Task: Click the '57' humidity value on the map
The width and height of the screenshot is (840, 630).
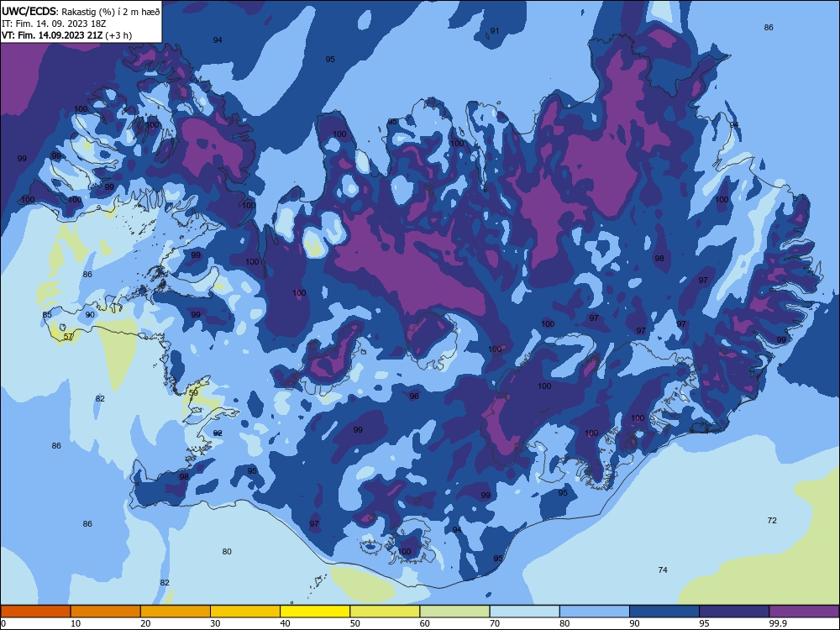Action: (68, 337)
